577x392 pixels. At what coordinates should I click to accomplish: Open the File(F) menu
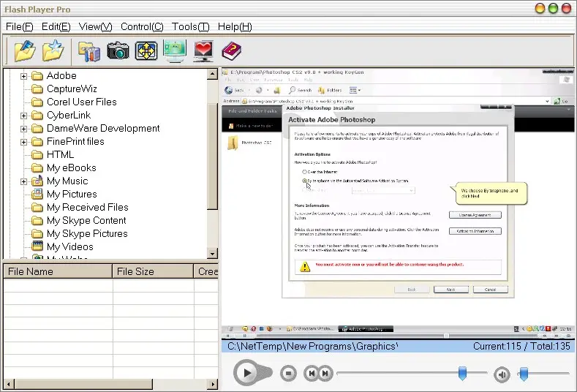pyautogui.click(x=20, y=26)
